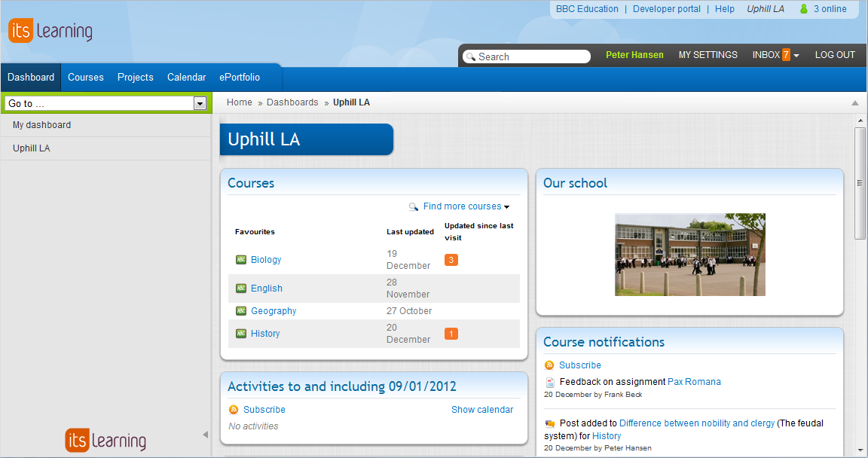This screenshot has height=458, width=868.
Task: Click the Find more courses magnifier icon
Action: point(414,207)
